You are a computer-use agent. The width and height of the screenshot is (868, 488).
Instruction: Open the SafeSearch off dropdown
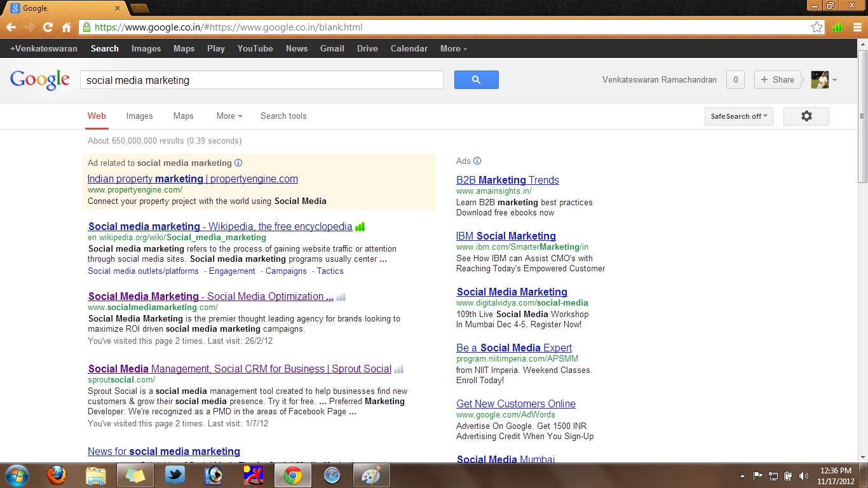coord(738,116)
